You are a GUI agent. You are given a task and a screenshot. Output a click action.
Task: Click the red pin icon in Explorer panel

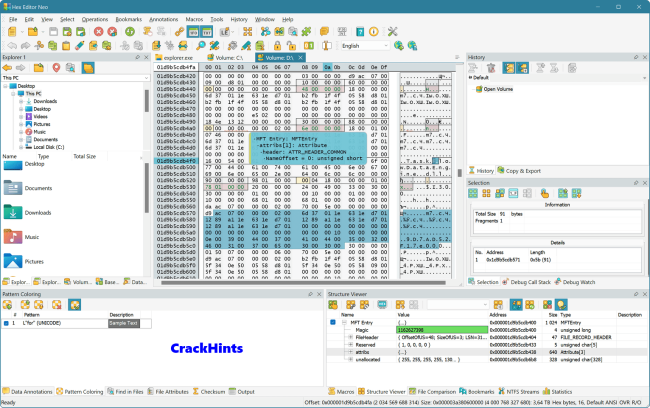[x=56, y=68]
